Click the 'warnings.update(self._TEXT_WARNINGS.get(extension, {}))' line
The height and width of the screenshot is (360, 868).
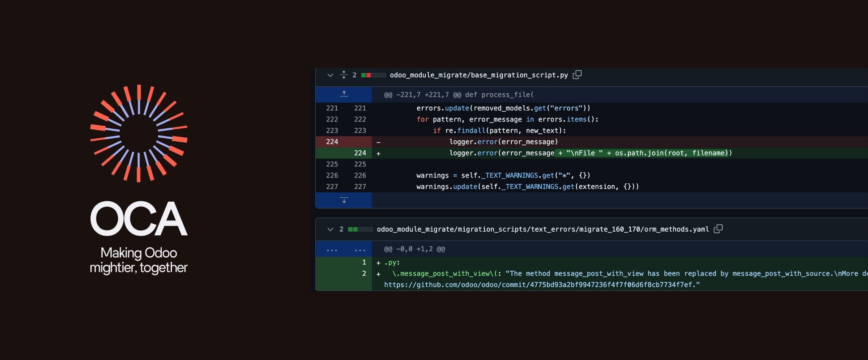click(528, 187)
